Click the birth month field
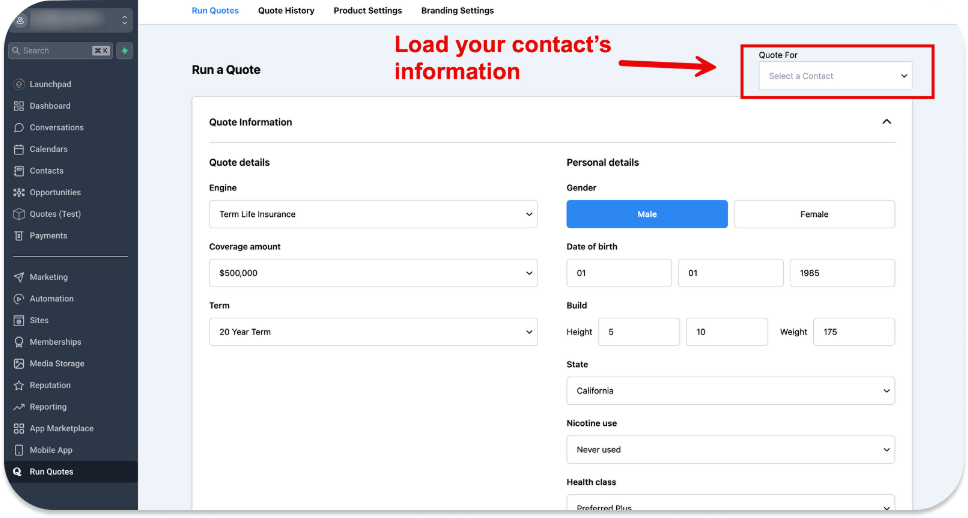Screen dimensions: 968x518 (x=619, y=272)
